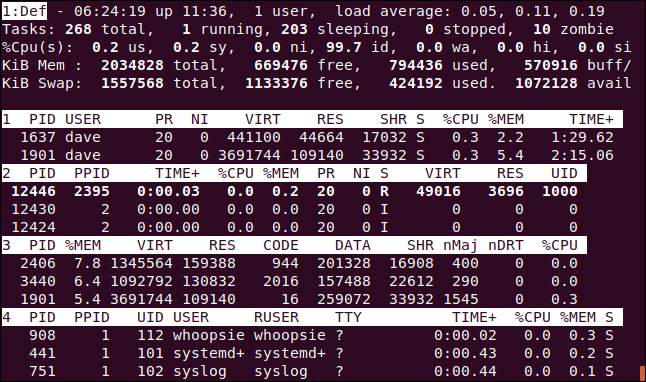The image size is (646, 382).
Task: Click the nMaj header in window 3
Action: 461,246
